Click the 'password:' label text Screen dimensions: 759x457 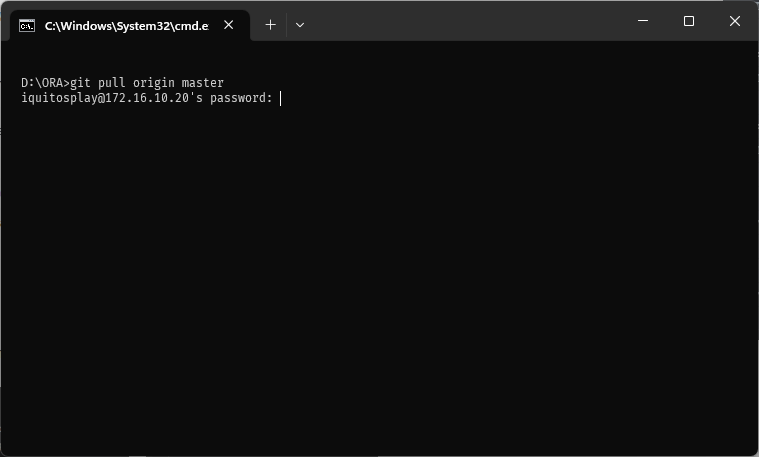coord(241,98)
